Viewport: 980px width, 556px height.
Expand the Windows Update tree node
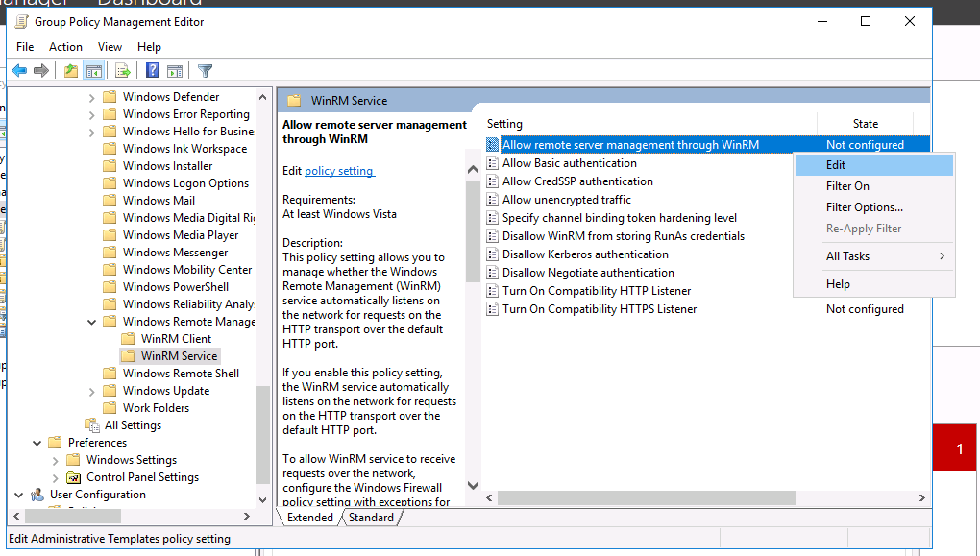[x=92, y=391]
